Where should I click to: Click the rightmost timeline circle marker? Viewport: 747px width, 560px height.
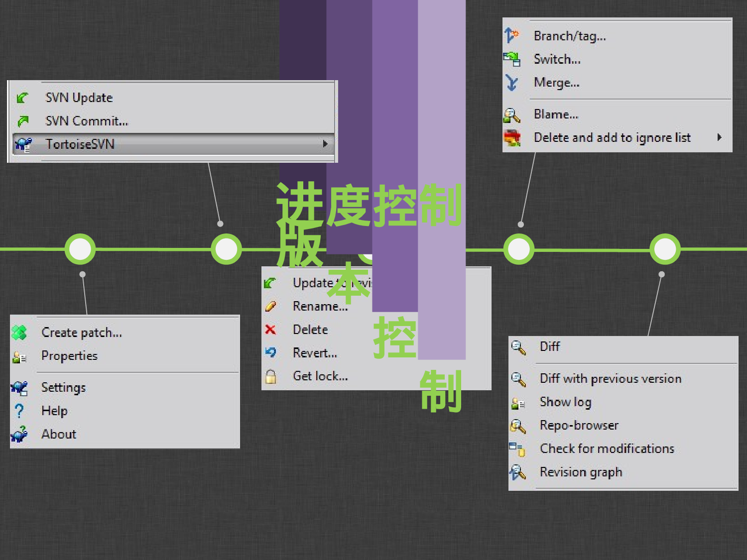665,249
